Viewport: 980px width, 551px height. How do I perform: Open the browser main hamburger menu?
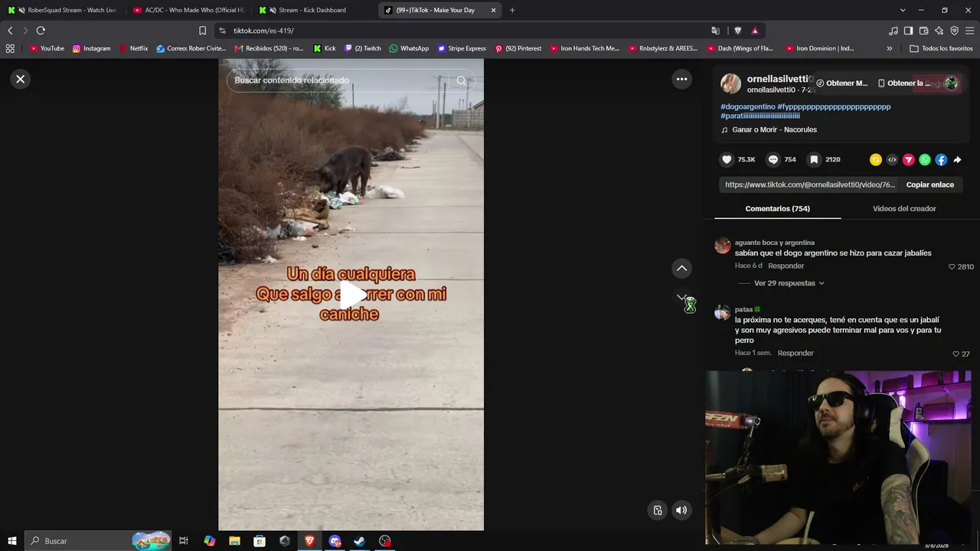coord(970,31)
